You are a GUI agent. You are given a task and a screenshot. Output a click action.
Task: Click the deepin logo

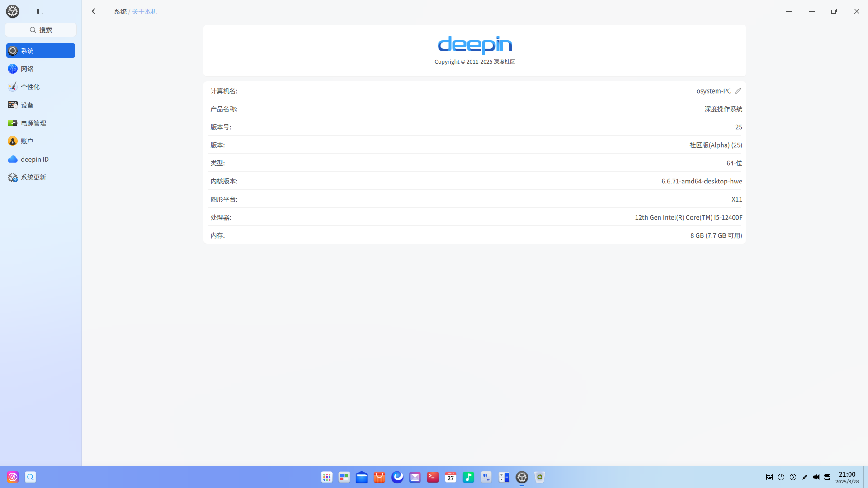click(x=475, y=45)
